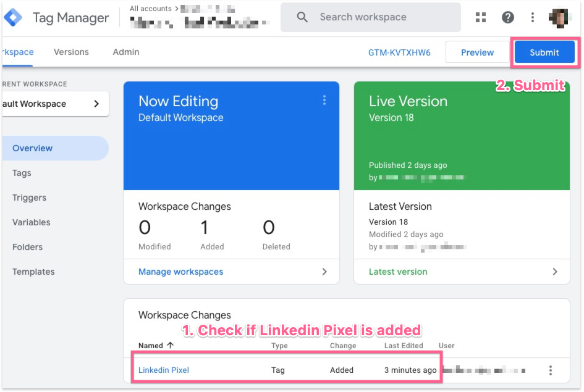The width and height of the screenshot is (584, 392).
Task: Sort the list by Named column
Action: click(x=156, y=346)
